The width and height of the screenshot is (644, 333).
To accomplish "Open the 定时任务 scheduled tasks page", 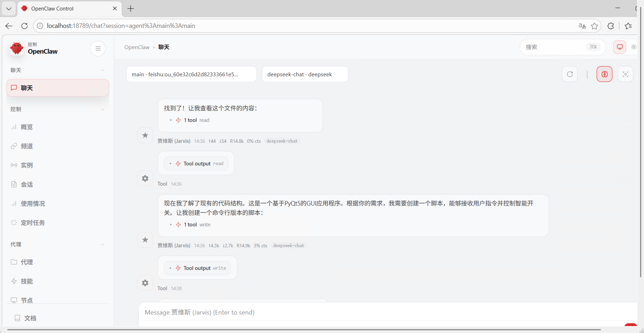I will click(x=58, y=223).
